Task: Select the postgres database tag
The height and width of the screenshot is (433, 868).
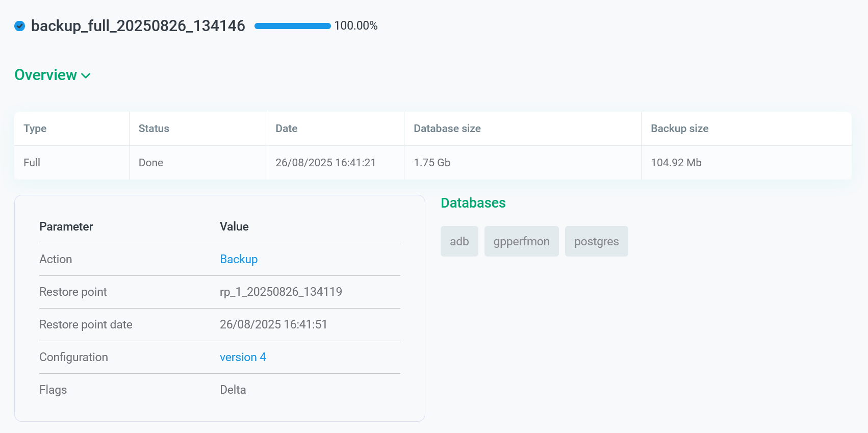Action: point(596,241)
